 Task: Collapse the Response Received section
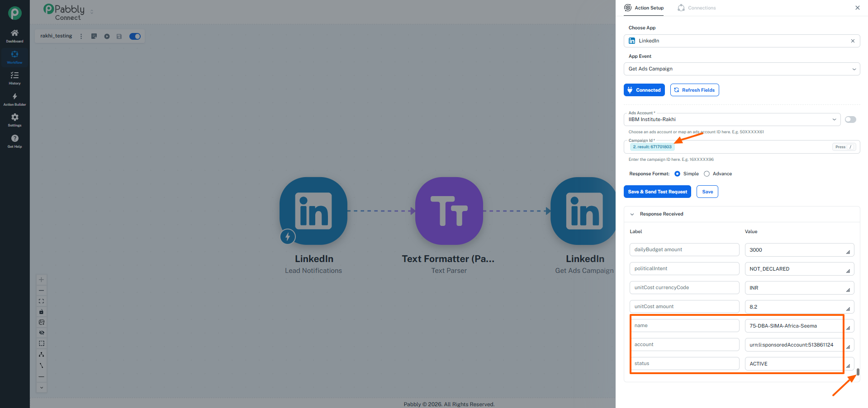tap(632, 214)
